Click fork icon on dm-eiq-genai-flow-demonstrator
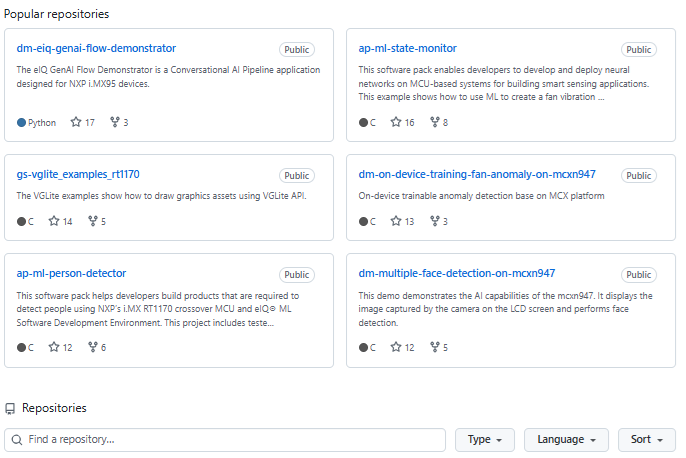 pyautogui.click(x=114, y=122)
